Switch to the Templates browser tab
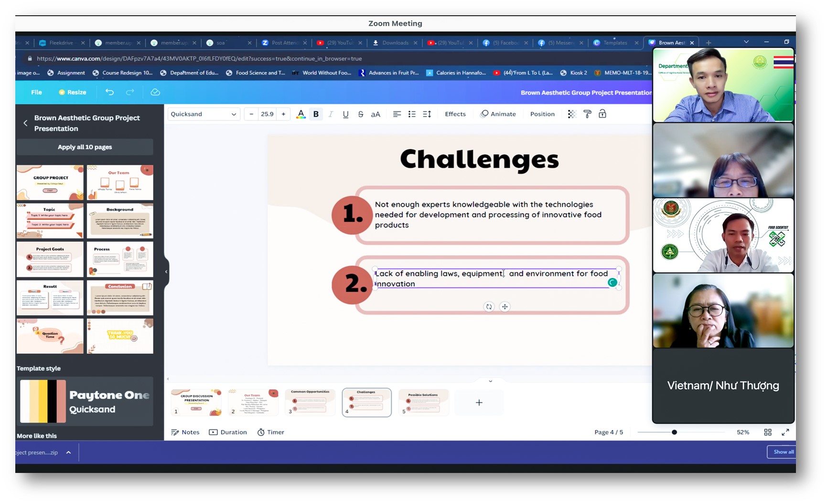Screen dimensions: 827x504 615,43
